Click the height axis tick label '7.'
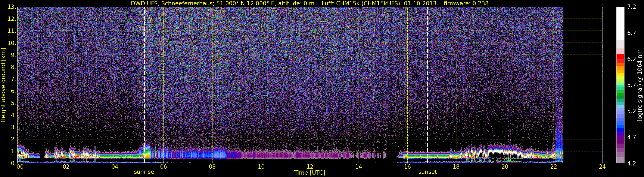The image size is (644, 177). coord(13,79)
